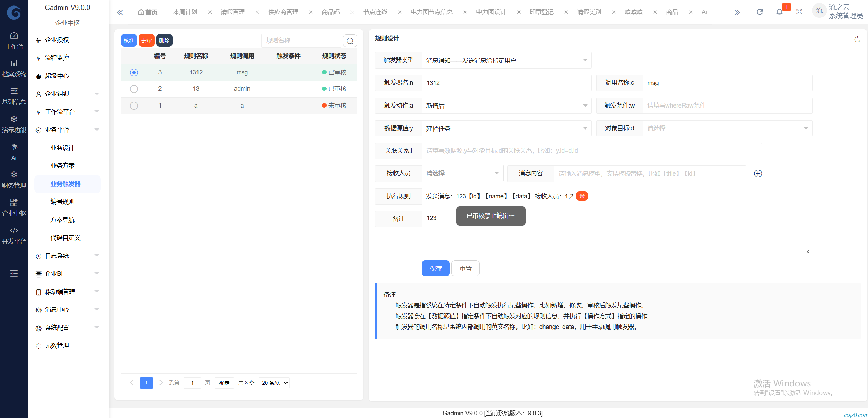Viewport: 868px width, 418px height.
Task: Click the search magnifier icon beside rule name
Action: coord(350,41)
